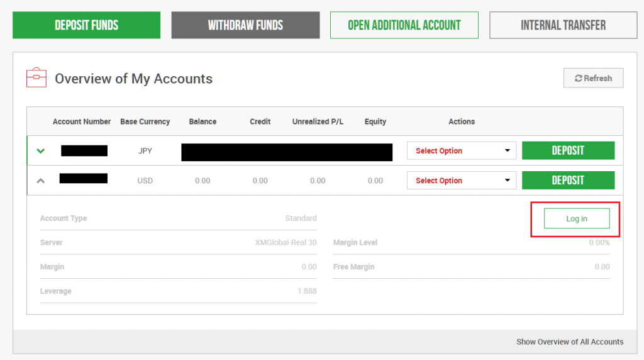Click the red briefcase icon beside Overview

click(36, 78)
